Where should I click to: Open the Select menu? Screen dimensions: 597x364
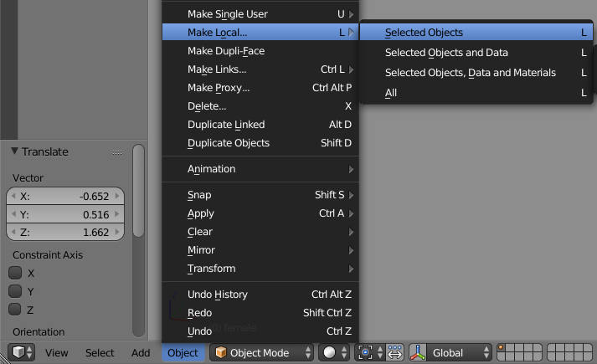click(x=100, y=352)
